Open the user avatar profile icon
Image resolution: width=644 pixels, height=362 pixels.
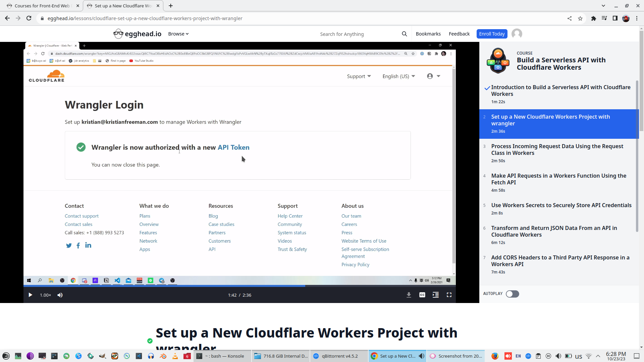tap(517, 34)
